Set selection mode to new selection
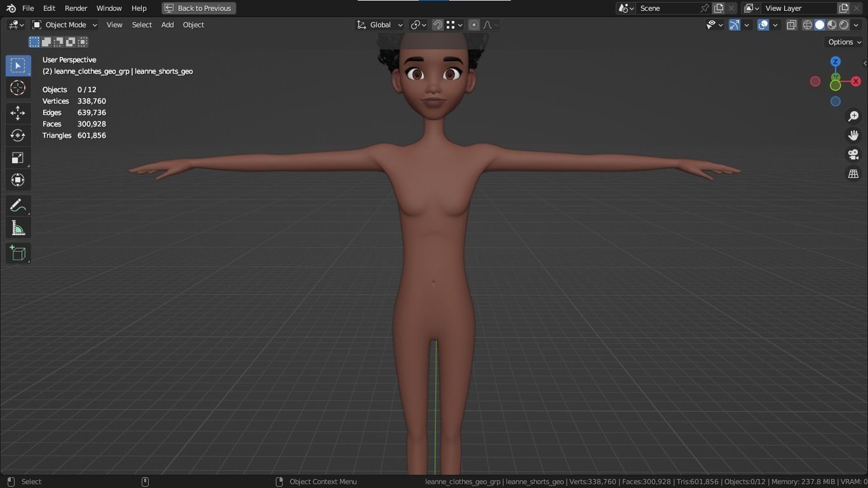868x488 pixels. tap(34, 42)
